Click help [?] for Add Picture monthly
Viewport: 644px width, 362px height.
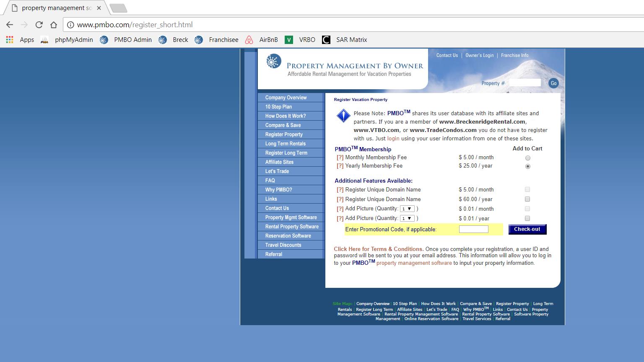click(x=340, y=209)
